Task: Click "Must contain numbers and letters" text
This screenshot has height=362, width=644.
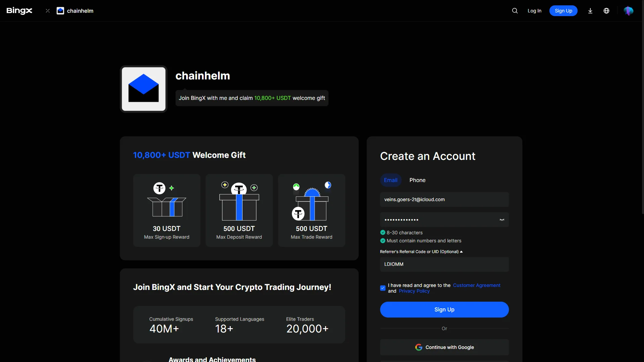Action: pyautogui.click(x=424, y=241)
